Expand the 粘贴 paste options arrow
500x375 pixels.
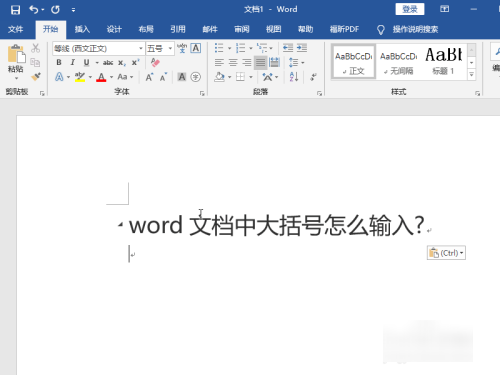pos(16,78)
